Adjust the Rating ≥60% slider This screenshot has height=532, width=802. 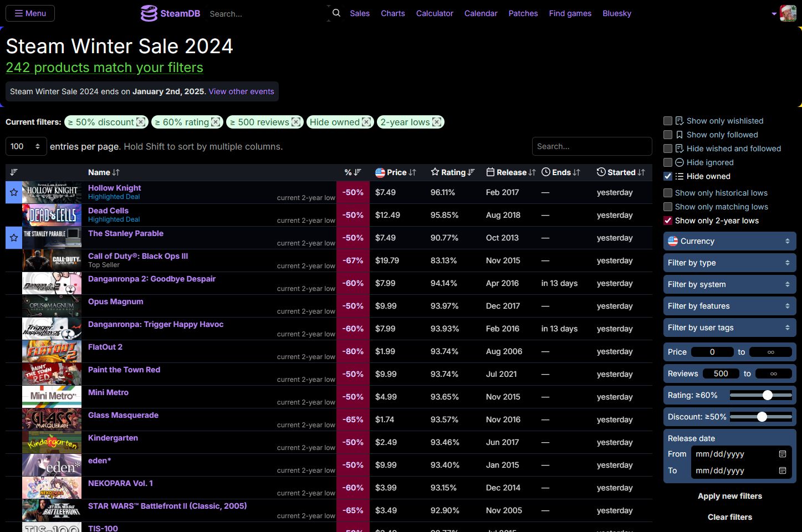761,395
